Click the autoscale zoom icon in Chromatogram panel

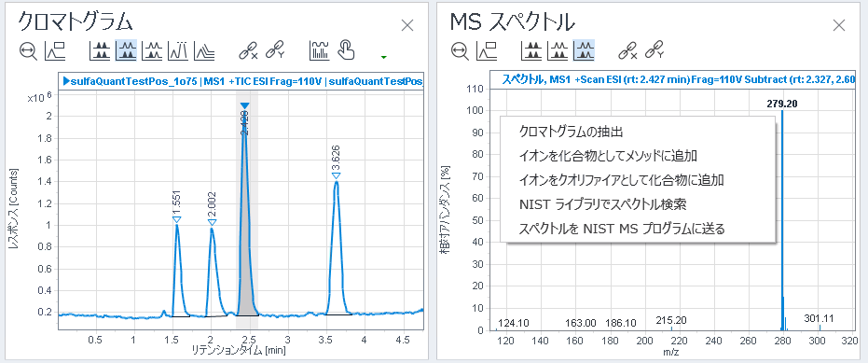point(28,51)
